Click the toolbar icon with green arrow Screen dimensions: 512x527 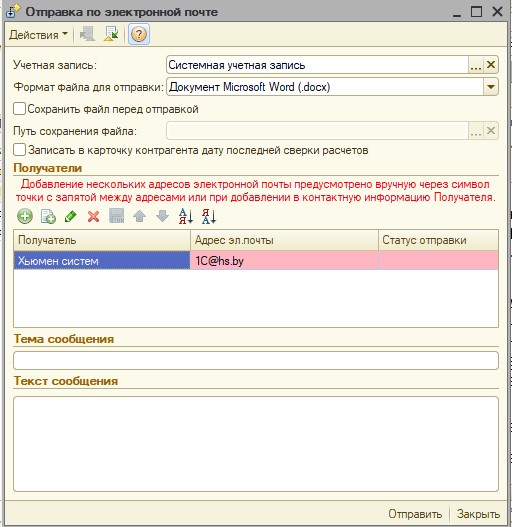[x=111, y=34]
